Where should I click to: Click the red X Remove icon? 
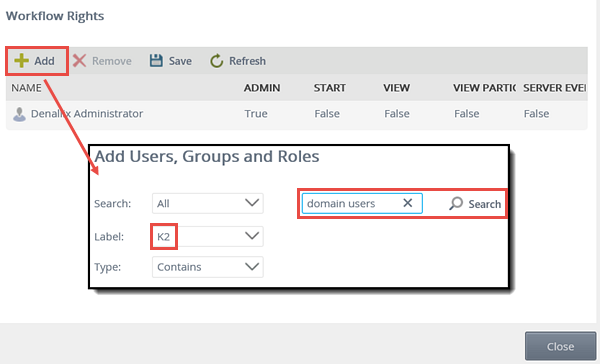tap(79, 61)
